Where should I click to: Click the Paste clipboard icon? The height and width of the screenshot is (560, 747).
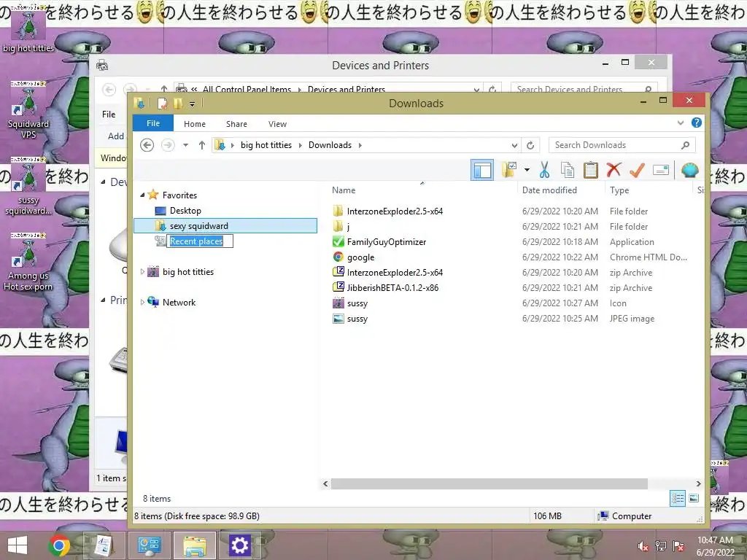tap(591, 170)
